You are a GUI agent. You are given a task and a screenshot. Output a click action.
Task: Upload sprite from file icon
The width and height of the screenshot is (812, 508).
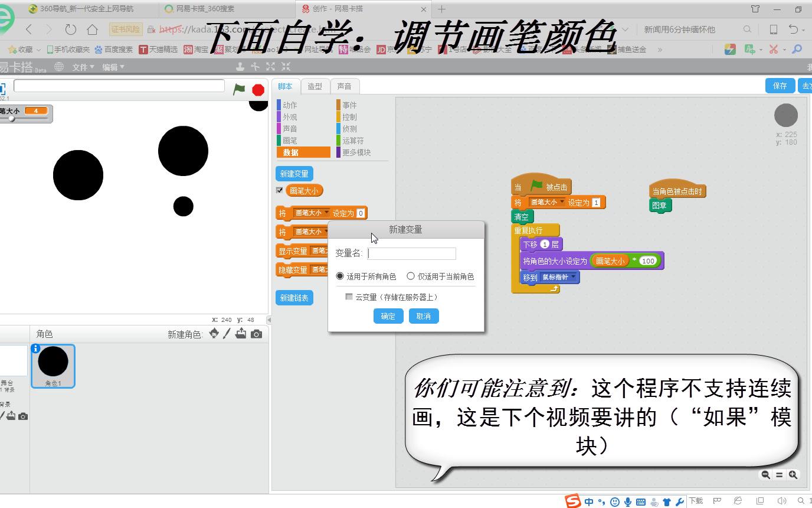[x=241, y=334]
